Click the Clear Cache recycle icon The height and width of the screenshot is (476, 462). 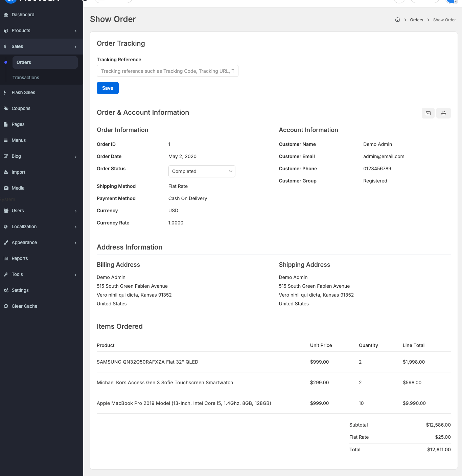coord(6,306)
